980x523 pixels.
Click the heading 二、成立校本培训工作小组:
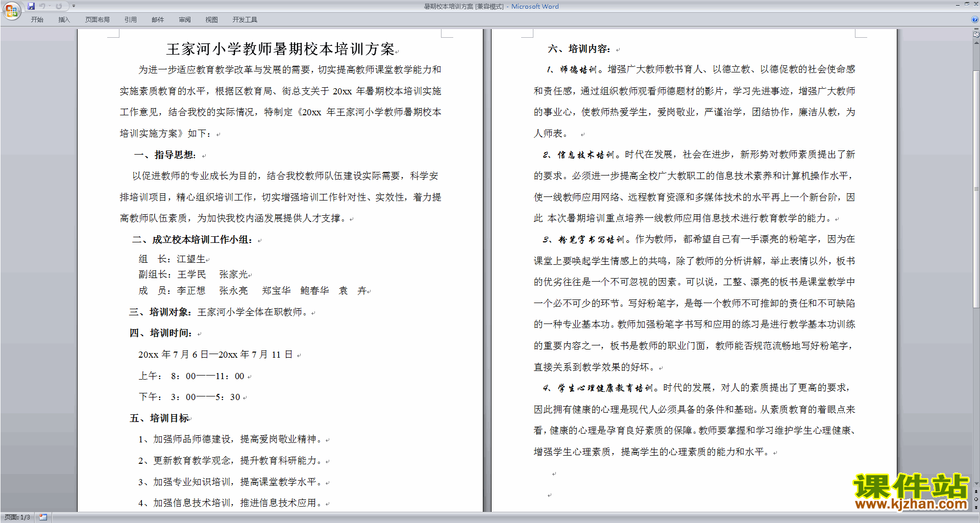192,240
